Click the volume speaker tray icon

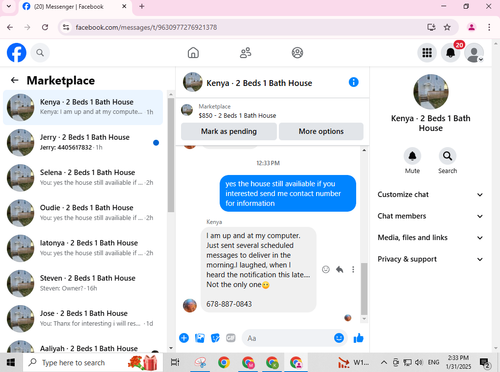point(419,362)
